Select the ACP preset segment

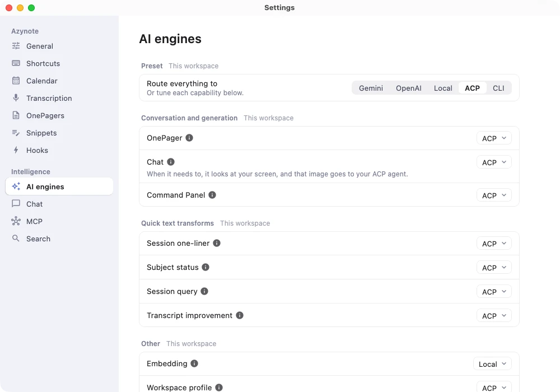click(x=472, y=88)
